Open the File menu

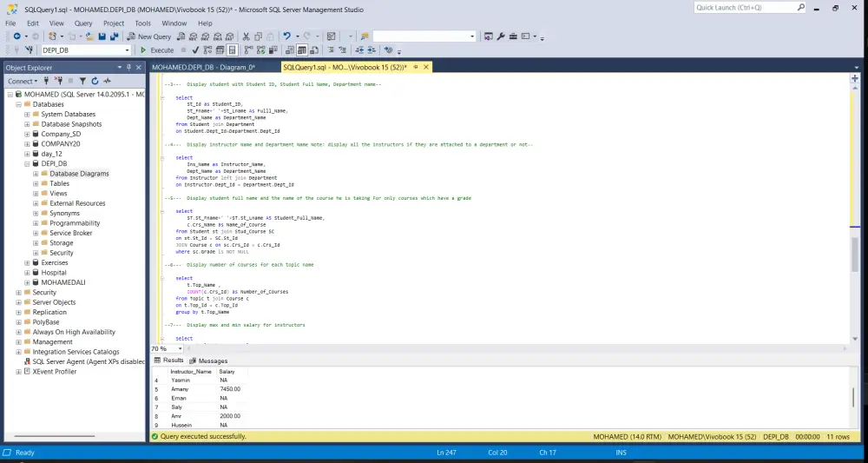10,23
